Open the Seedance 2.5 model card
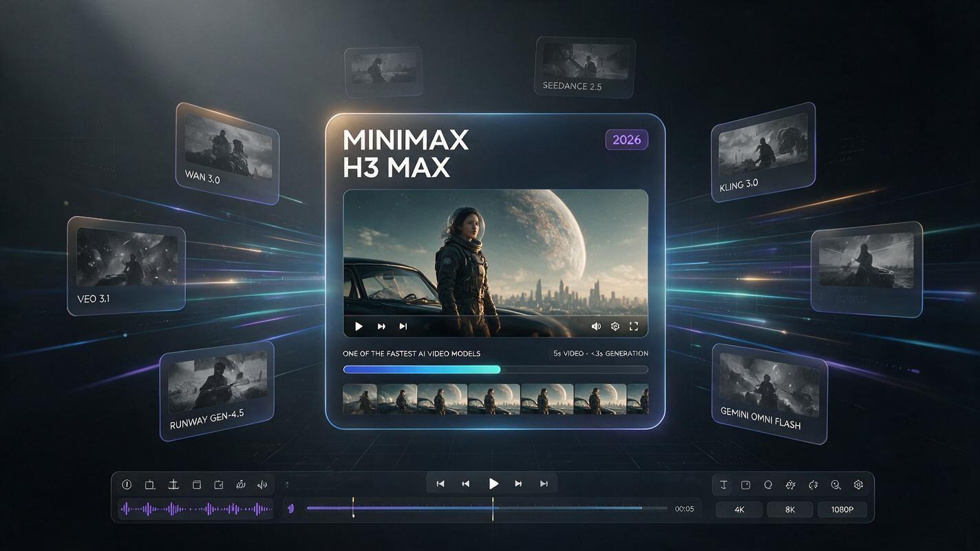 [585, 67]
